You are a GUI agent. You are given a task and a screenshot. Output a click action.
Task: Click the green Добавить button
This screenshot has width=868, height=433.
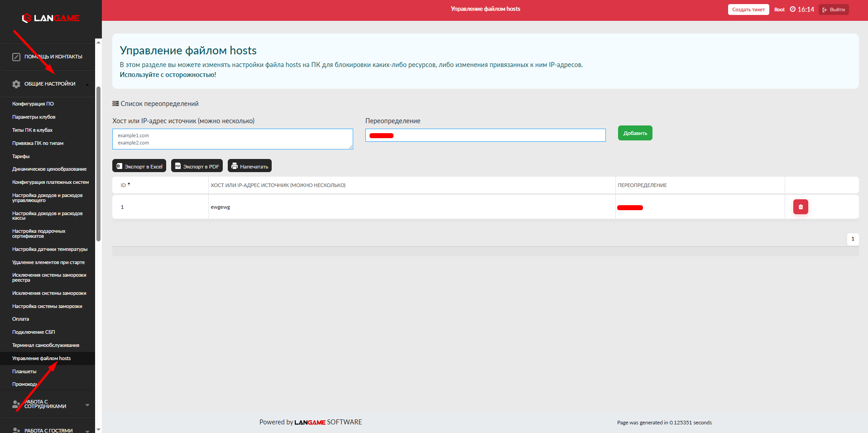click(635, 133)
